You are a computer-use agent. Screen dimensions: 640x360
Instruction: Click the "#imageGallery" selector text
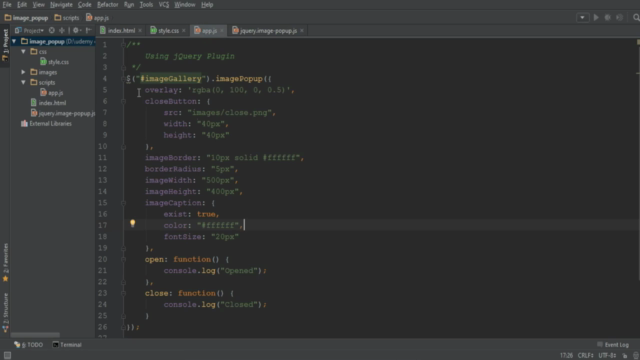pos(171,78)
